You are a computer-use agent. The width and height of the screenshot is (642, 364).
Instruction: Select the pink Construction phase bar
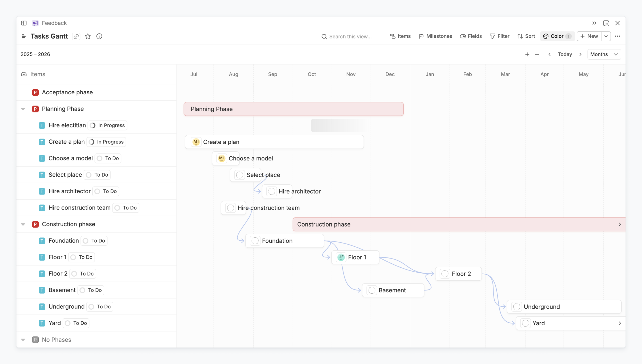[x=459, y=224]
